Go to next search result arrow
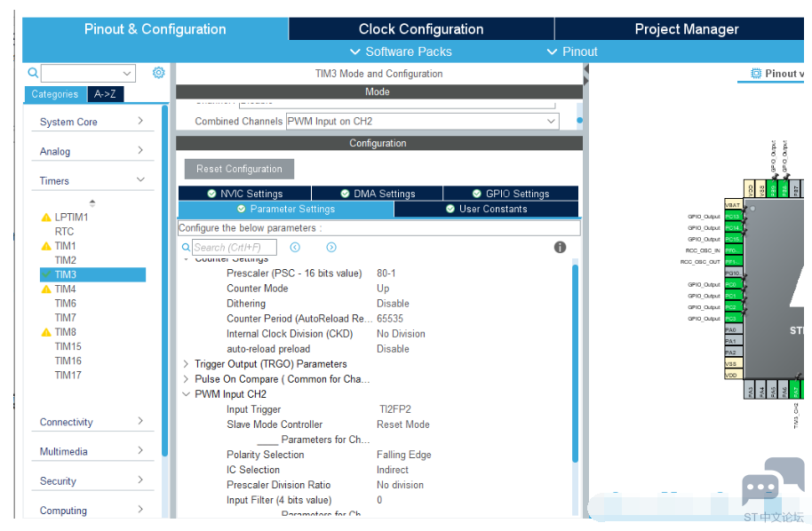The height and width of the screenshot is (531, 812). (331, 248)
